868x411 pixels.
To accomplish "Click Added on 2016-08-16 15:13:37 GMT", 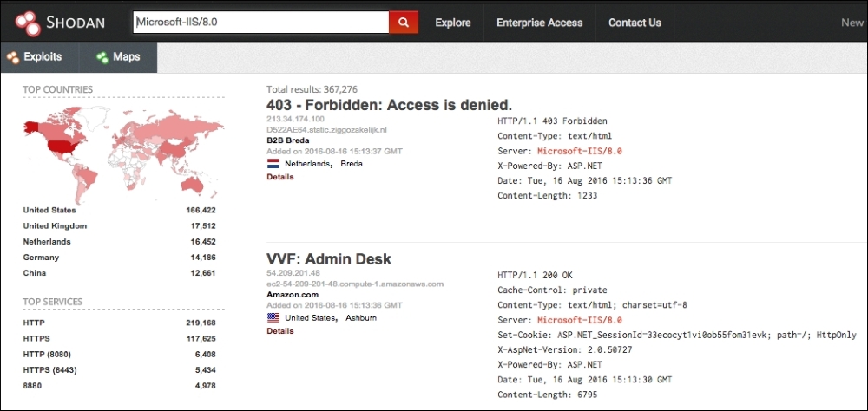I will tap(334, 151).
